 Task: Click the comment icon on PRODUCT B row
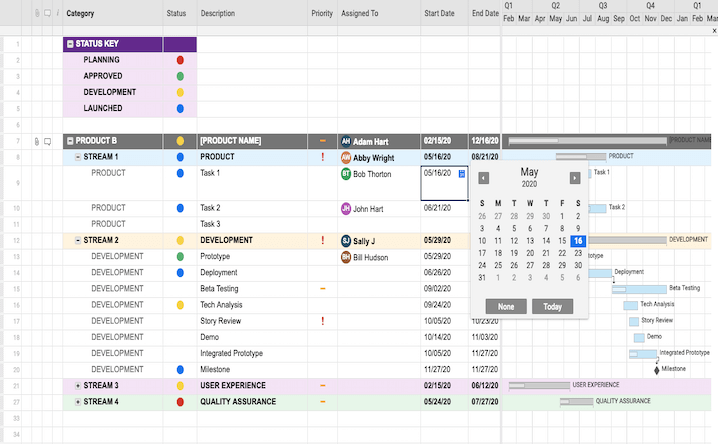click(47, 142)
